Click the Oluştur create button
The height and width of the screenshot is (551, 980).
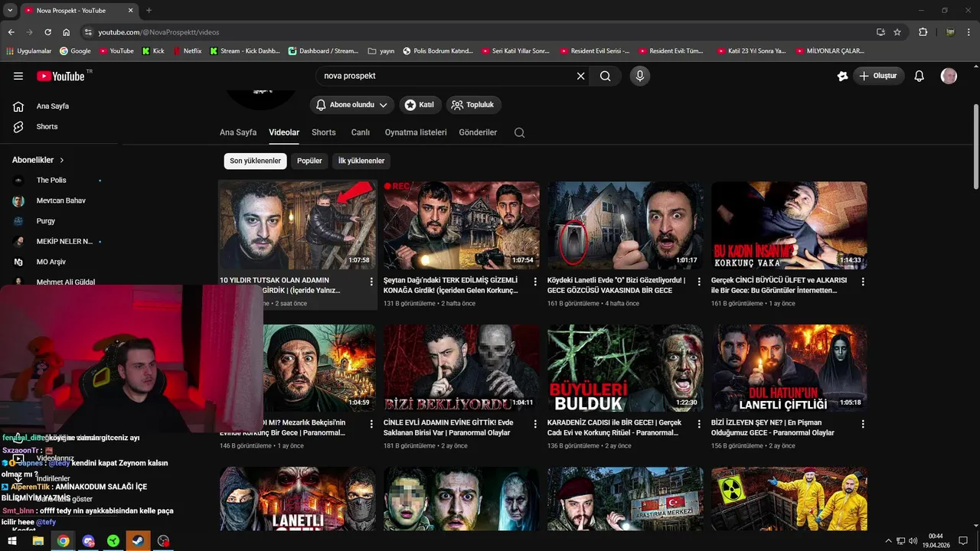pos(880,76)
